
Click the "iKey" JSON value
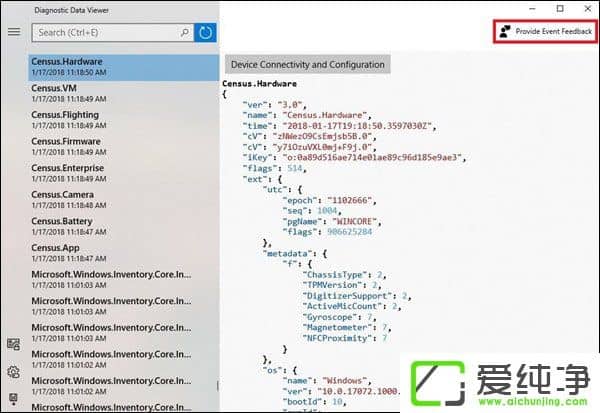tap(374, 157)
